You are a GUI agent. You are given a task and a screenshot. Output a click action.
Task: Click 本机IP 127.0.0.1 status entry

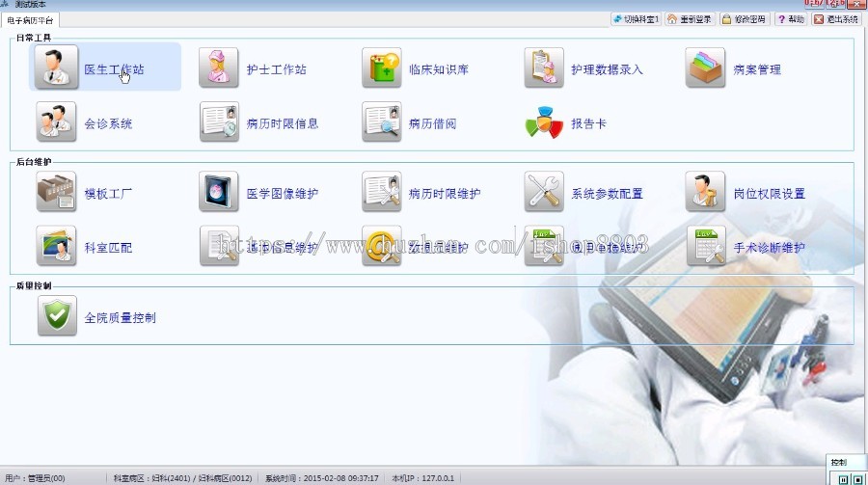pos(423,478)
